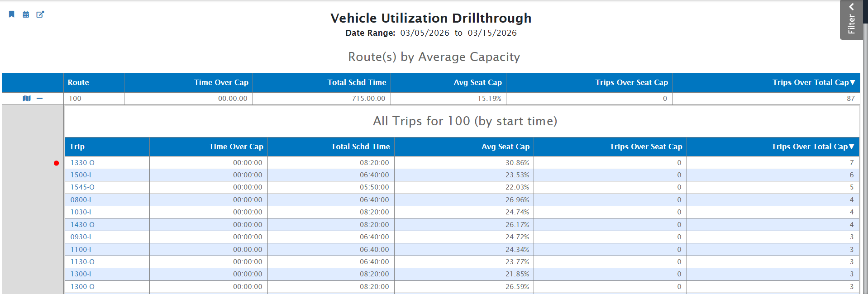
Task: Sort trips by Time Over Cap header
Action: point(236,147)
